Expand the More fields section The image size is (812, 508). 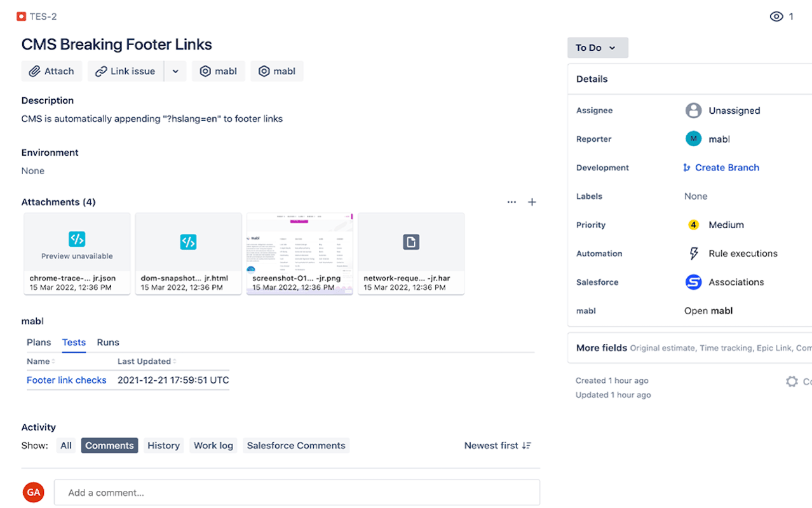[x=689, y=348]
